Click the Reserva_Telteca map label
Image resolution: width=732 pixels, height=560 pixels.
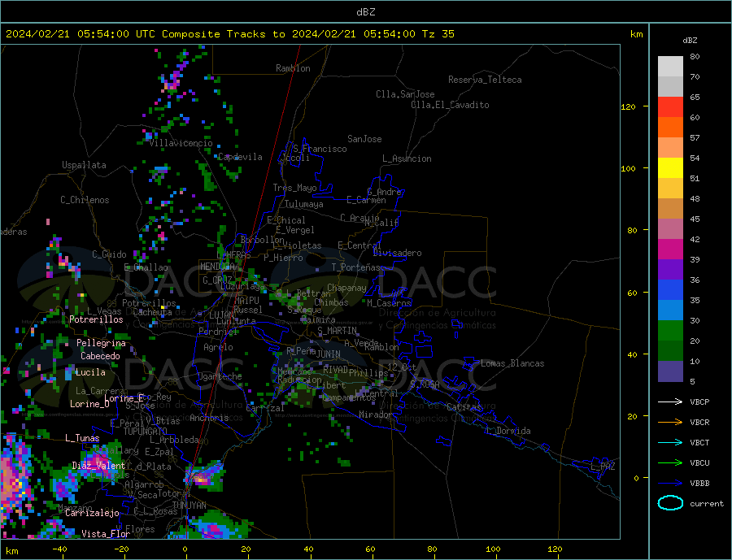tap(485, 80)
